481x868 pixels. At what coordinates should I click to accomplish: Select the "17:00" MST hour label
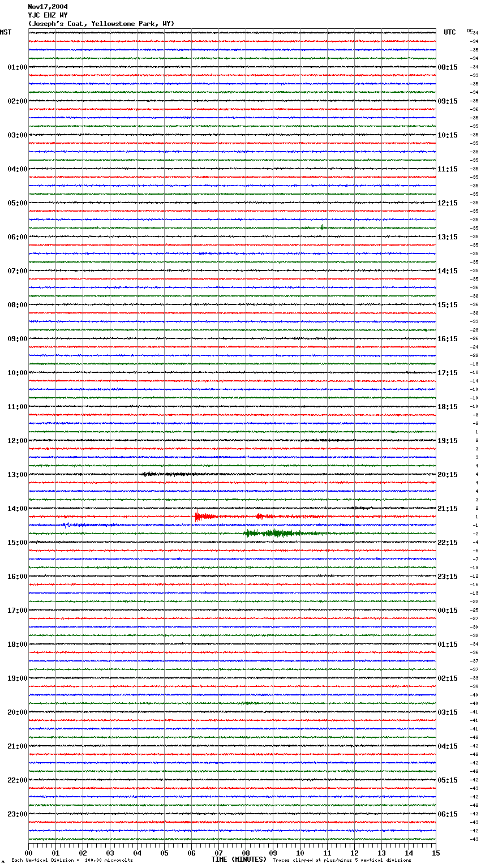click(18, 611)
